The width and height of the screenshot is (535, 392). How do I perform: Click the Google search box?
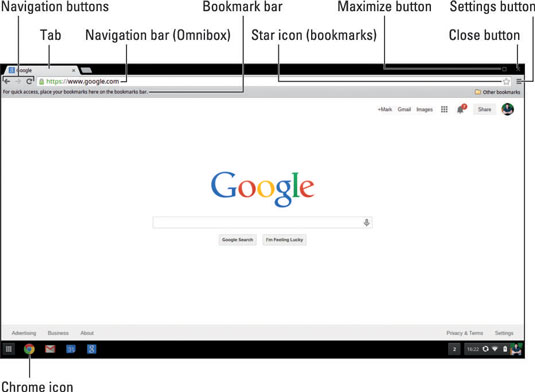click(x=262, y=222)
